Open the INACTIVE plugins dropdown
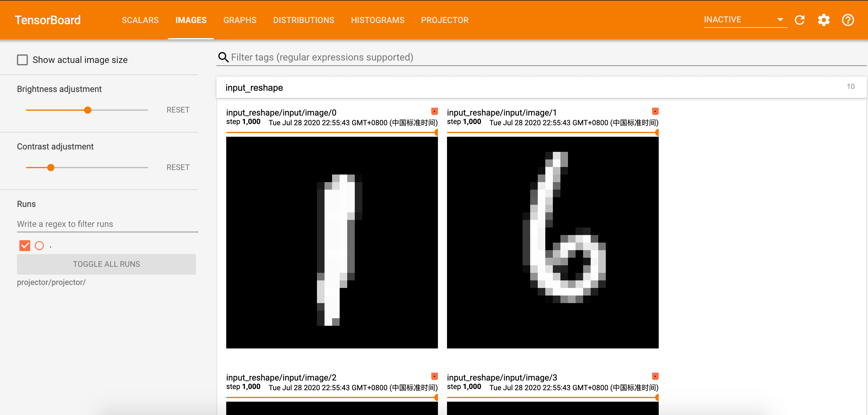The image size is (868, 415). tap(745, 20)
